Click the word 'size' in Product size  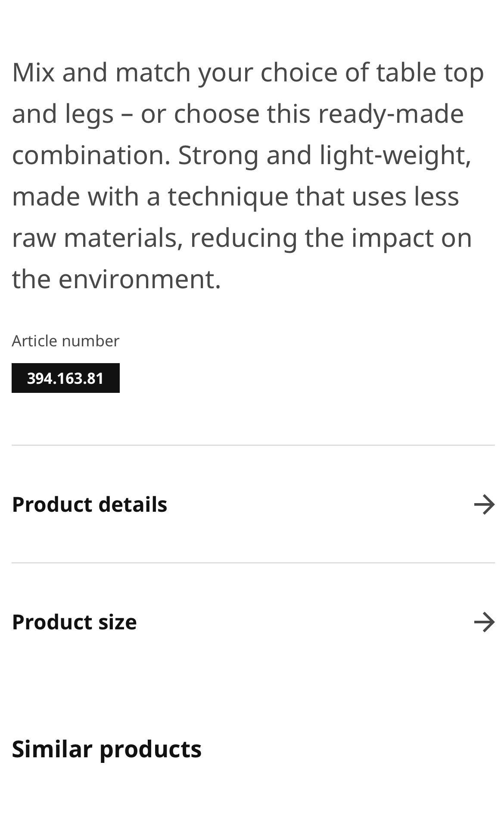[117, 622]
